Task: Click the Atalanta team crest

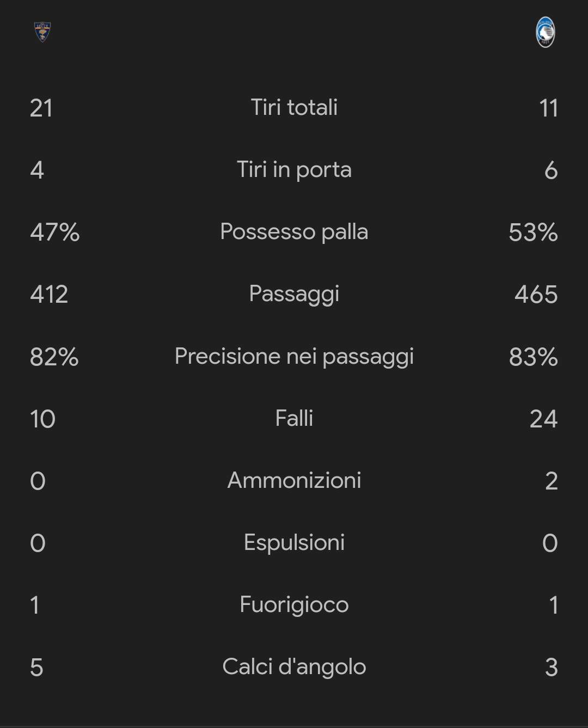Action: click(545, 32)
